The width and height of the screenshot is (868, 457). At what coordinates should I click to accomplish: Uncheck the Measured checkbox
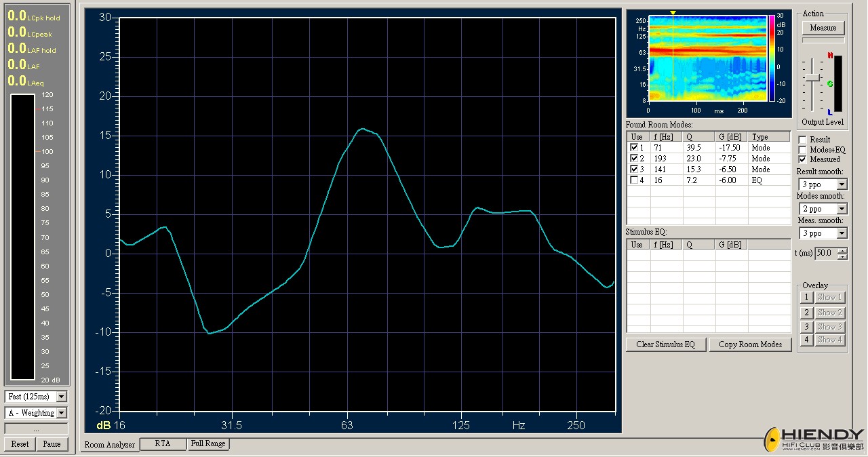click(803, 159)
